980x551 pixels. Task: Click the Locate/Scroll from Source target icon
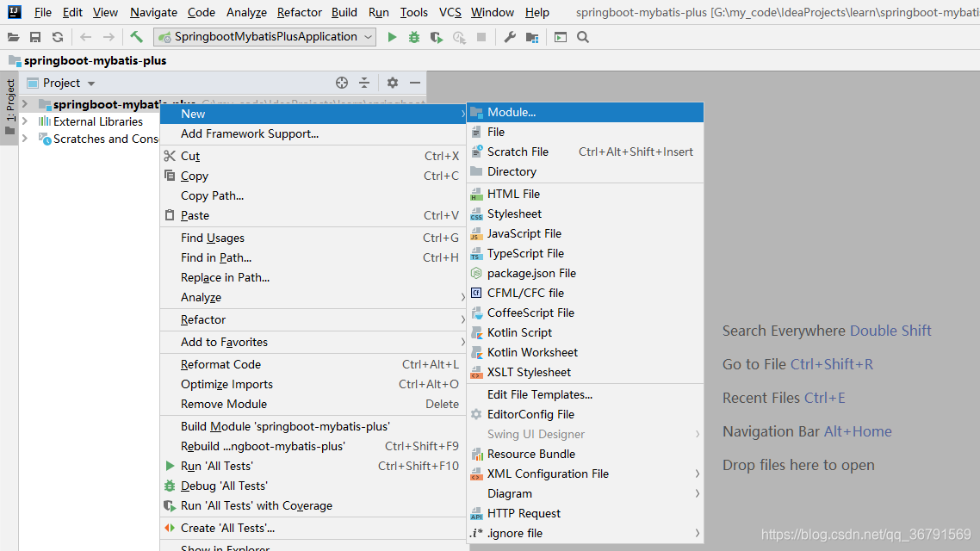point(342,83)
